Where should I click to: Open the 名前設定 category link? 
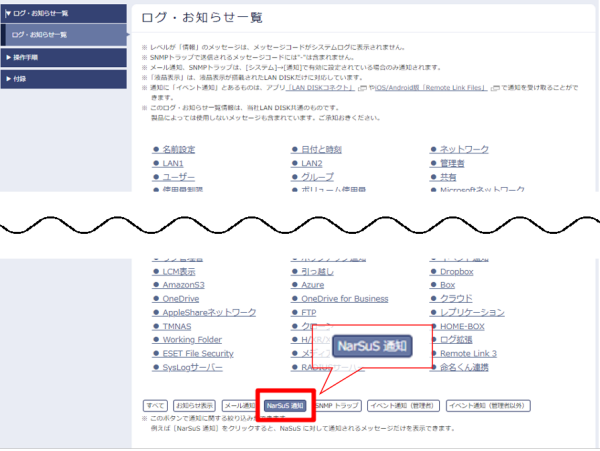(x=185, y=148)
